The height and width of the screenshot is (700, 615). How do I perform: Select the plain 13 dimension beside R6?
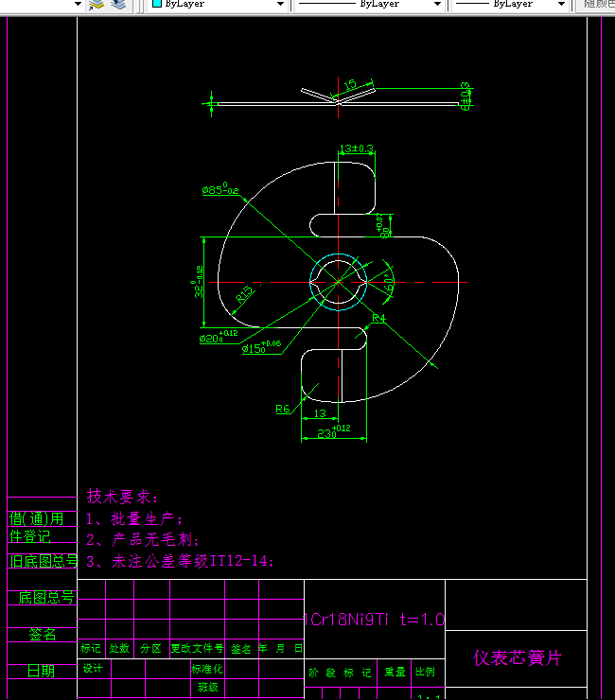pos(320,413)
